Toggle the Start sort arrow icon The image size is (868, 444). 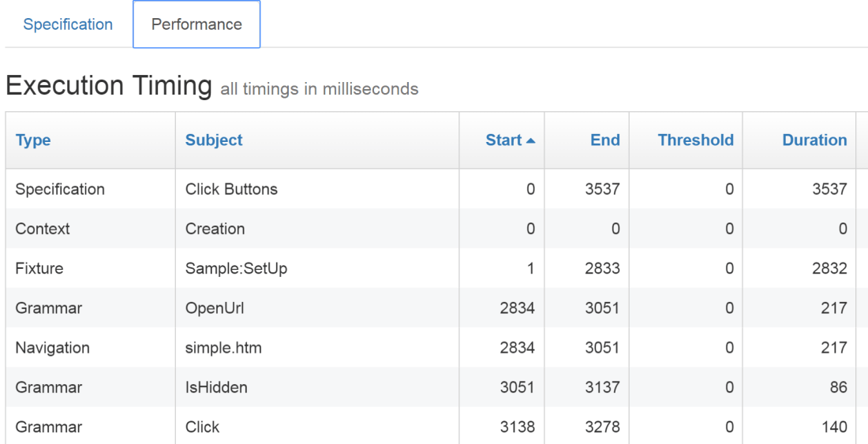(x=530, y=140)
